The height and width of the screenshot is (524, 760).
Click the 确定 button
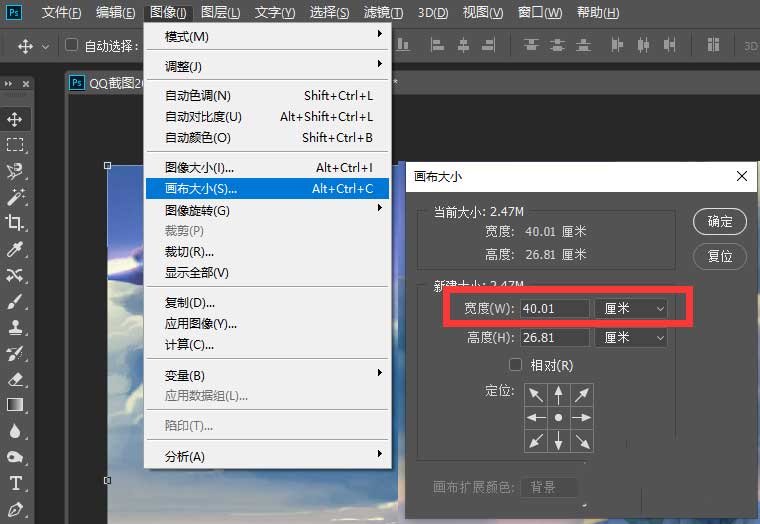coord(720,222)
